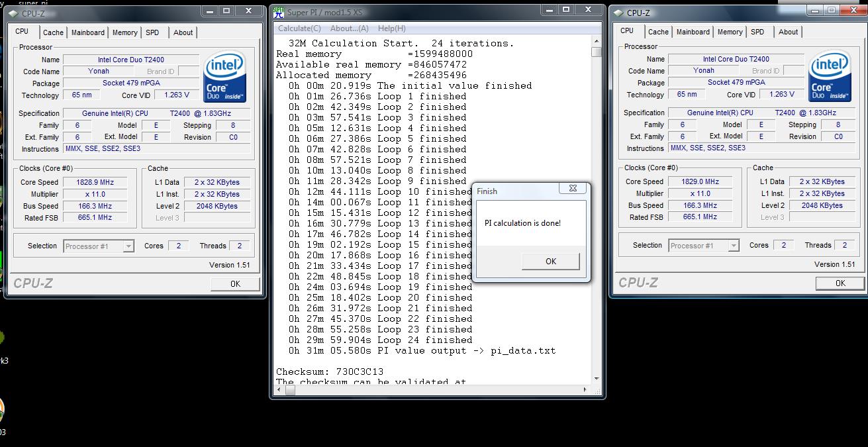868x447 pixels.
Task: Click Level 2 cache value in left CPU-Z
Action: click(217, 206)
